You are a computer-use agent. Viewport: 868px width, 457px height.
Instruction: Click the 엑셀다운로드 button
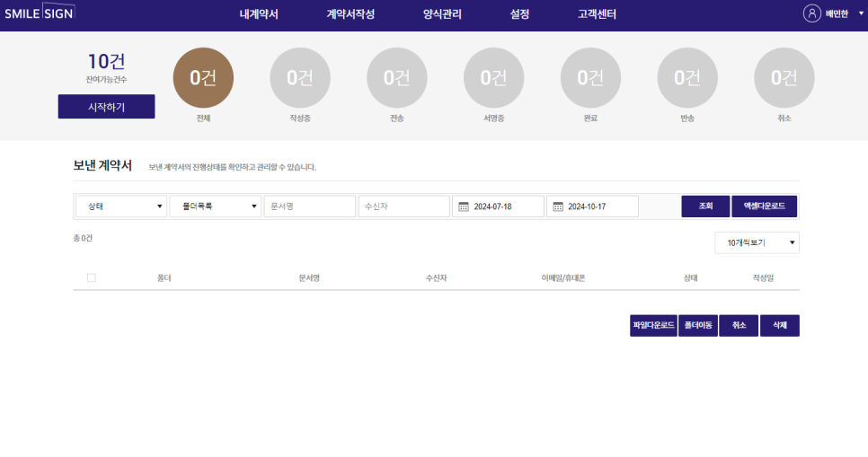point(764,207)
